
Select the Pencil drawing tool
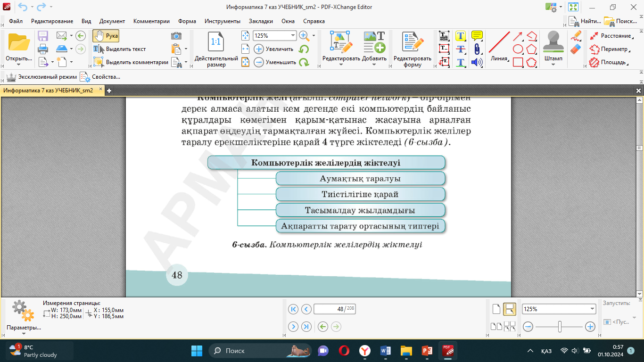coord(576,36)
